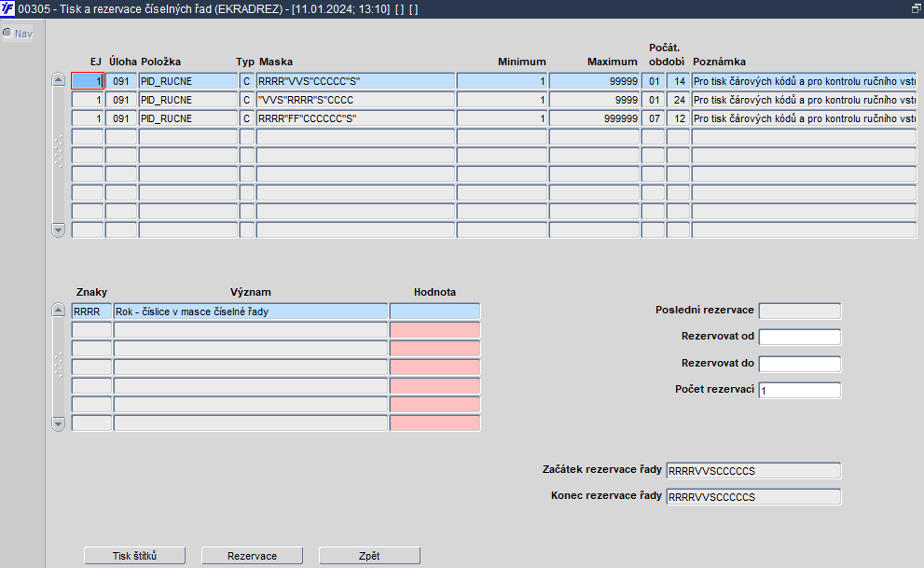
Task: Click Minimum value 1 in the first row
Action: click(x=502, y=81)
